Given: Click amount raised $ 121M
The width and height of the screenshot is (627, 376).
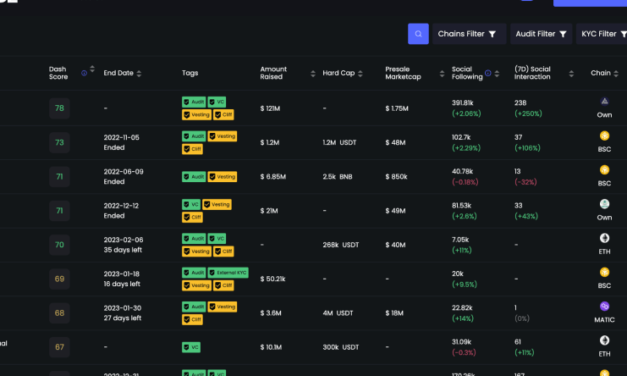Looking at the screenshot, I should (x=270, y=108).
